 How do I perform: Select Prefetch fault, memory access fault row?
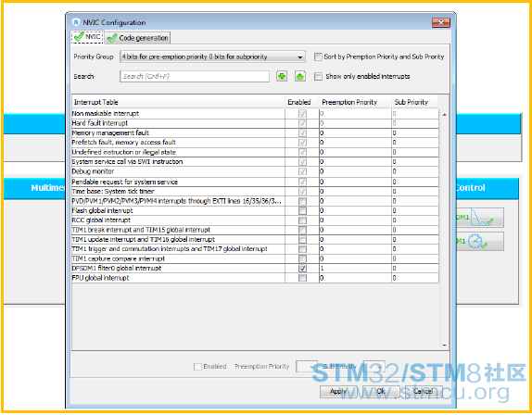tap(255, 143)
